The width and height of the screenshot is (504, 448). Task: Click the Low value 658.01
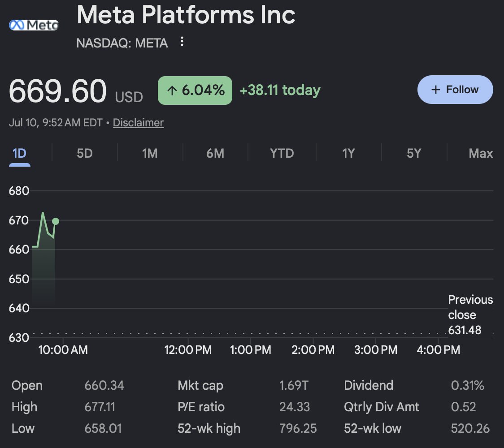coord(103,428)
